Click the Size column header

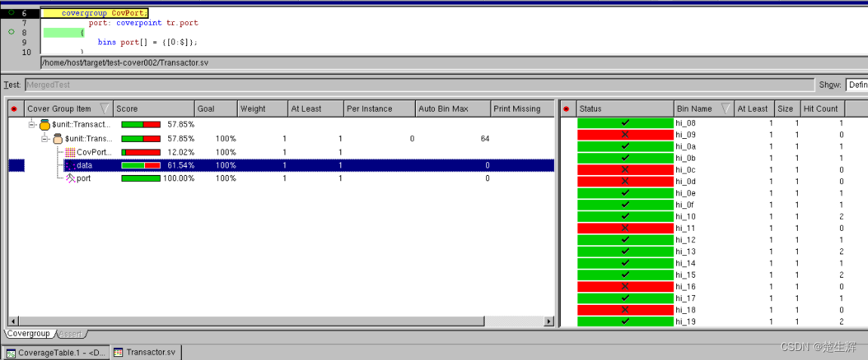pos(787,109)
